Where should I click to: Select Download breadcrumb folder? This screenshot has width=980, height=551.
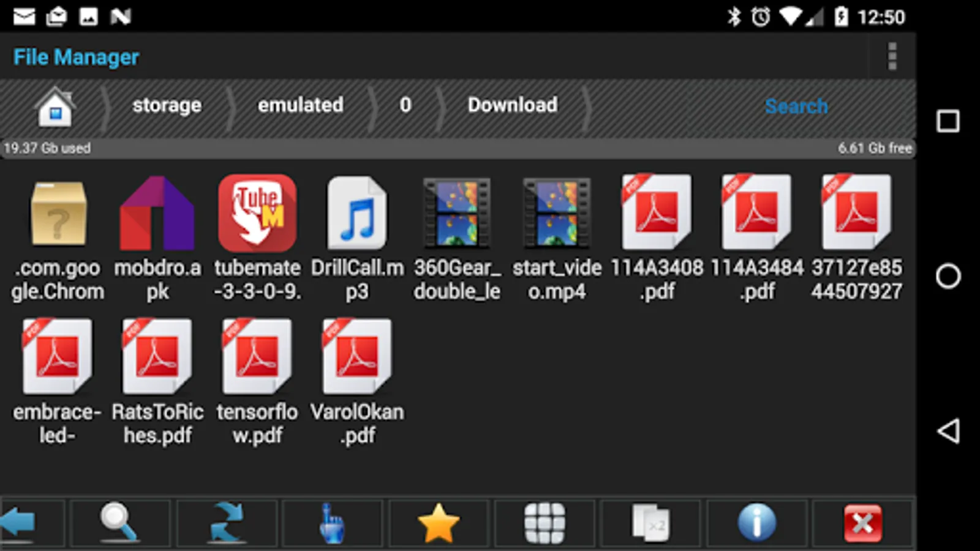tap(513, 105)
